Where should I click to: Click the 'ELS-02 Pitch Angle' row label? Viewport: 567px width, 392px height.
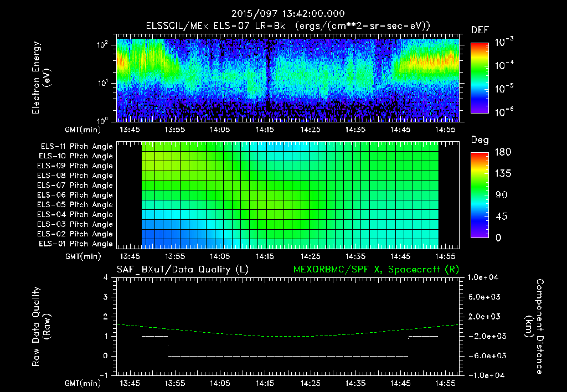75,234
